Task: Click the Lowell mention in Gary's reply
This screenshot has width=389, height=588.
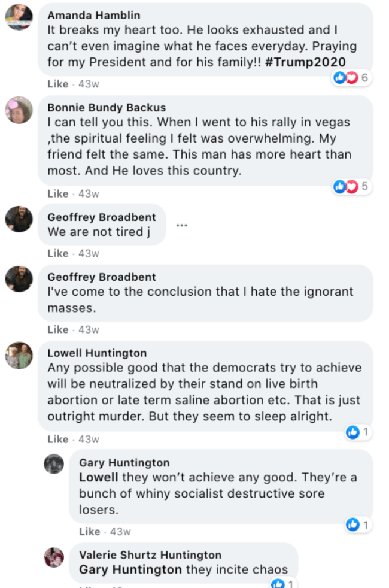Action: [x=99, y=477]
